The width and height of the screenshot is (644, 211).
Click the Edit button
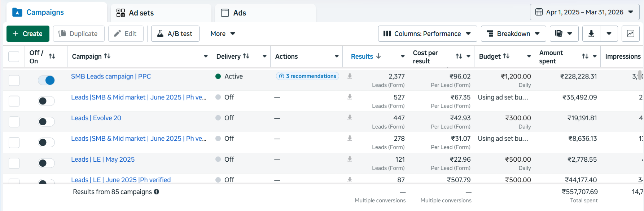(x=126, y=33)
